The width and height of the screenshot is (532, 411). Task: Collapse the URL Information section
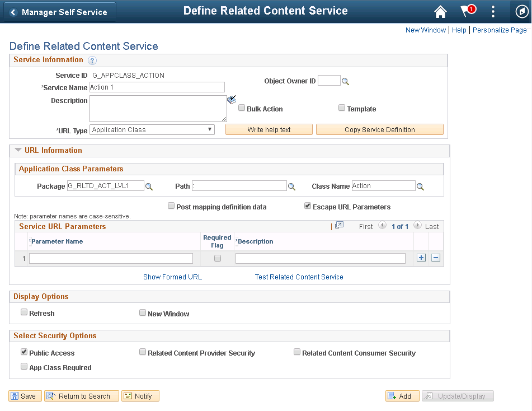[18, 150]
